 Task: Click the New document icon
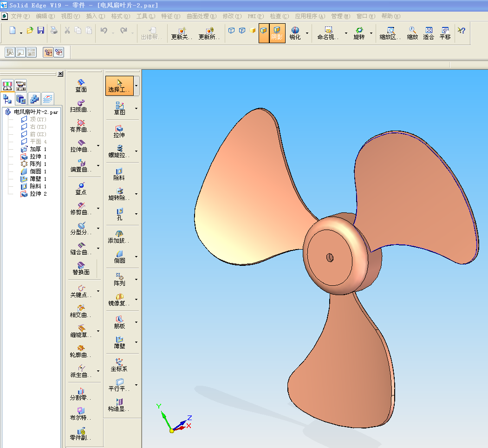tap(13, 30)
